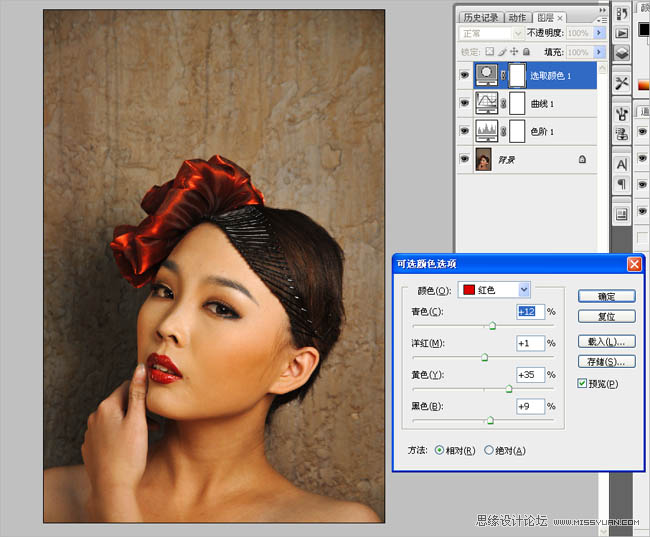
Task: Click the lock icon on Background layer
Action: pos(582,160)
